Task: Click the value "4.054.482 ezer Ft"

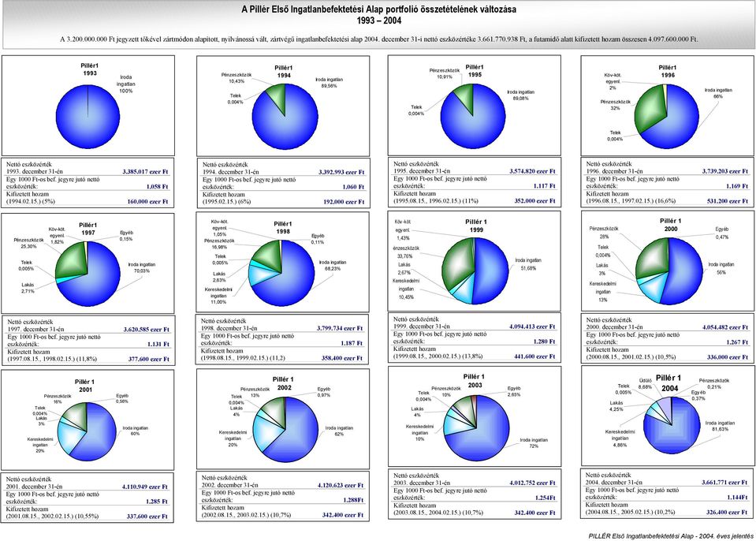Action: click(x=725, y=327)
